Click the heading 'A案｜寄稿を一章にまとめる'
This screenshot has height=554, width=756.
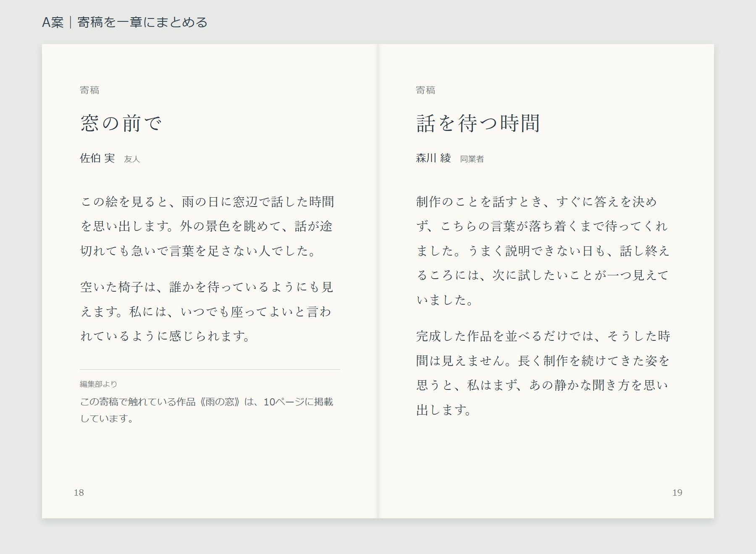[x=125, y=22]
